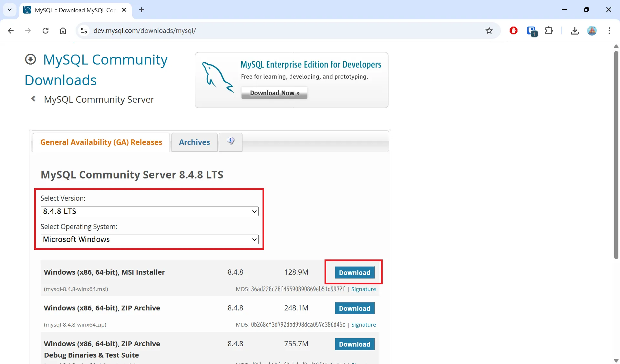Screen dimensions: 620x364
Task: Click the browser downloads icon
Action: point(574,31)
